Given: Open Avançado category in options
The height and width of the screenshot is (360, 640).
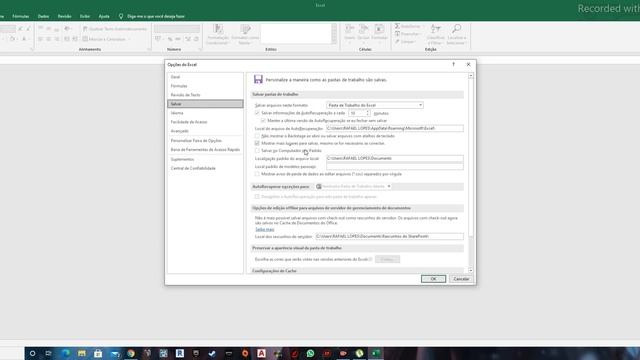Looking at the screenshot, I should click(180, 131).
